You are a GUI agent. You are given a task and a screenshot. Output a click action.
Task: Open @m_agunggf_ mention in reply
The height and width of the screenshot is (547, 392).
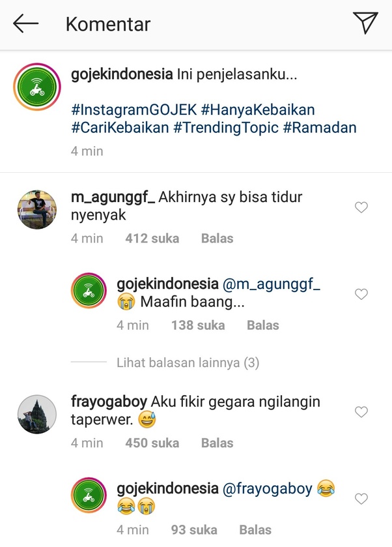click(x=271, y=284)
